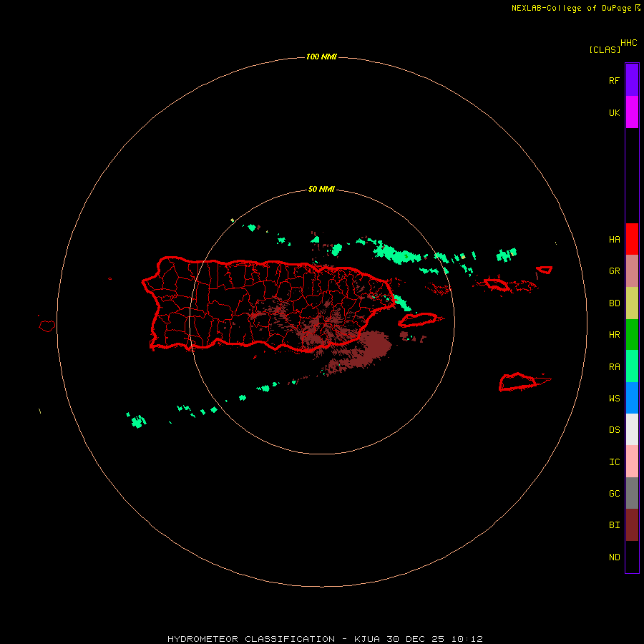Screen dimensions: 644x644
Task: Click the UK legend label
Action: (x=614, y=113)
